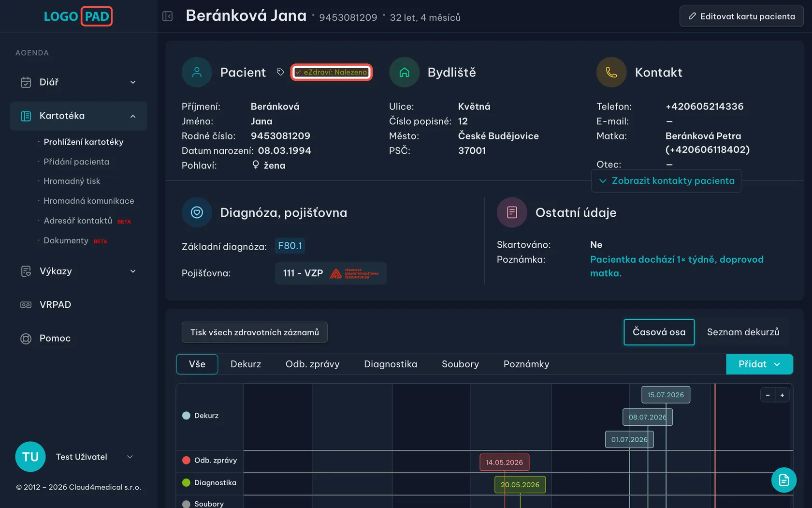812x508 pixels.
Task: Click pencil icon in Editovat kartu pacienta
Action: tap(692, 16)
